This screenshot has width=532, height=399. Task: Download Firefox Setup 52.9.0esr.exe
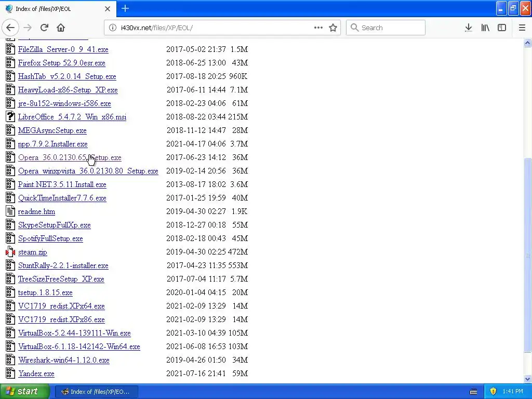pyautogui.click(x=62, y=63)
